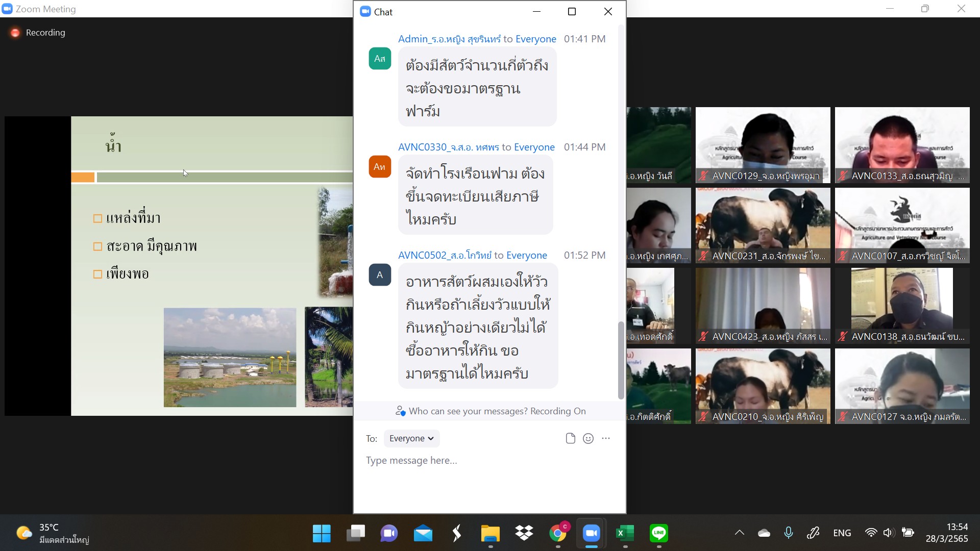The image size is (980, 551).
Task: Select video tile AVNC0127 จ.อ.หญิง กมลรัตน์
Action: (902, 386)
